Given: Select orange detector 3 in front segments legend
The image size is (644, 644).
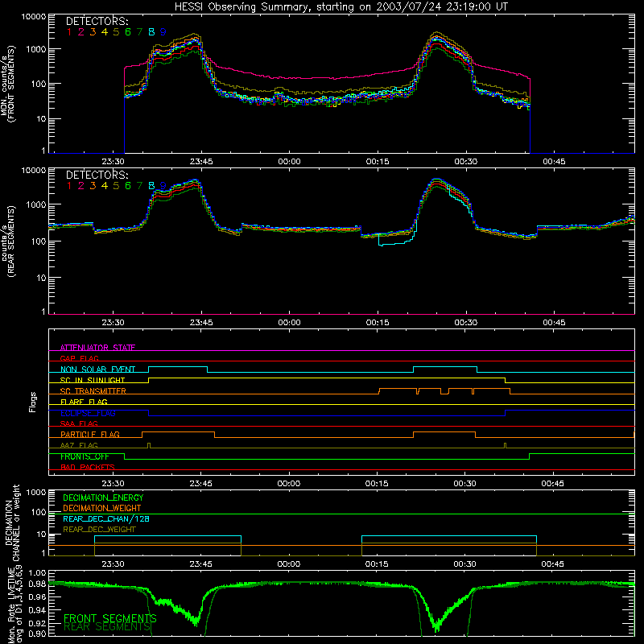Looking at the screenshot, I should [x=93, y=32].
